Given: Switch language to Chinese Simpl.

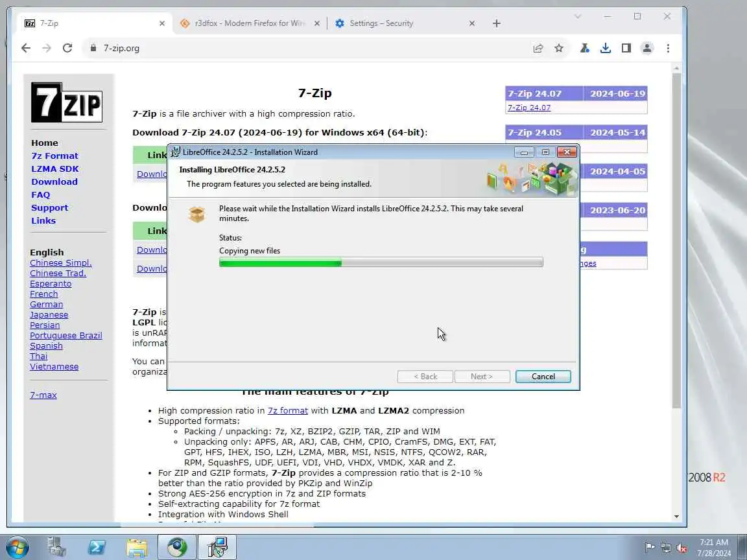Looking at the screenshot, I should tap(61, 263).
